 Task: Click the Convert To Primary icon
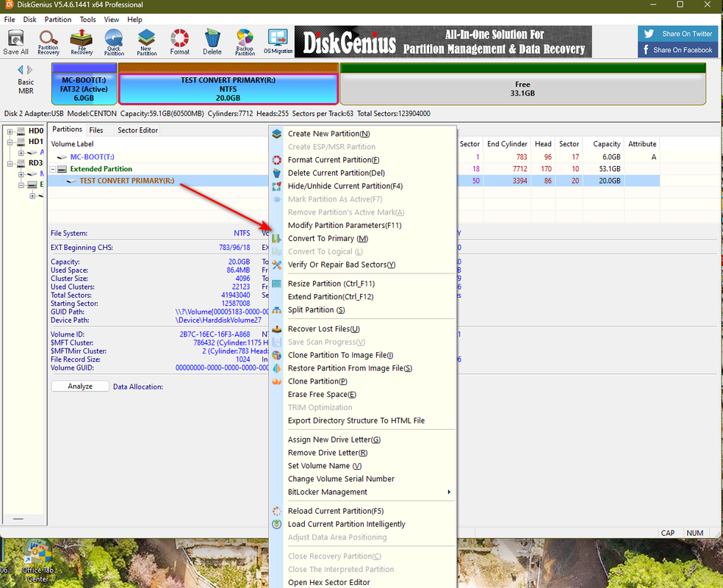tap(277, 238)
